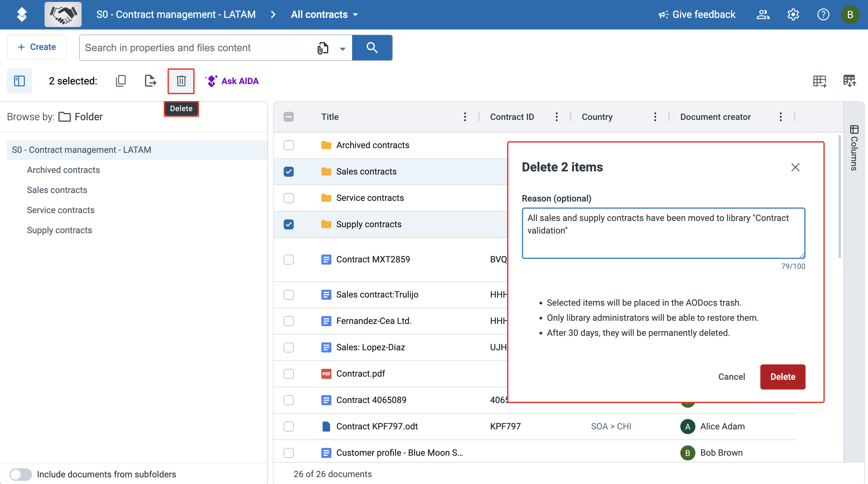Viewport: 868px width, 484px height.
Task: Click the import table view icon
Action: [x=849, y=81]
